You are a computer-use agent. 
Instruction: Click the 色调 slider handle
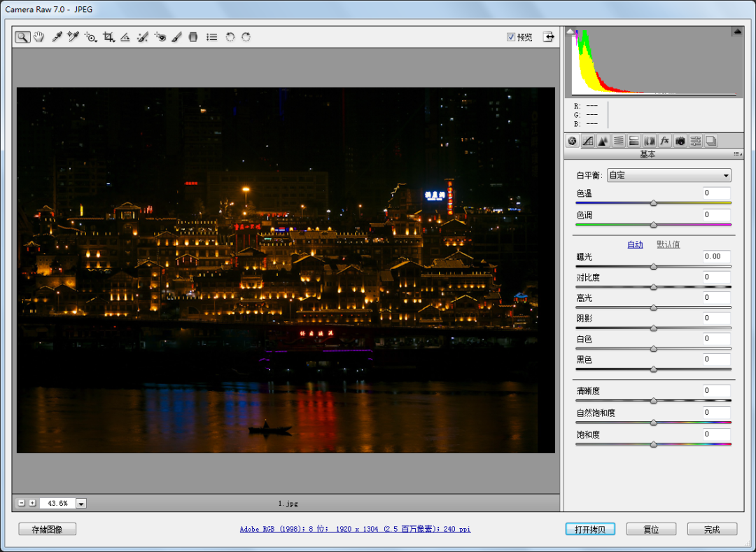(x=653, y=225)
